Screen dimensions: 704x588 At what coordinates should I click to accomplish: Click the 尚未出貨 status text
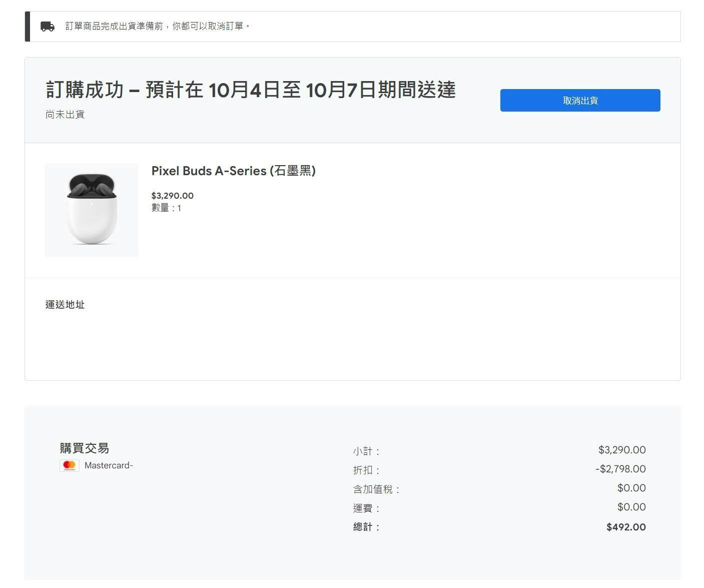tap(65, 115)
